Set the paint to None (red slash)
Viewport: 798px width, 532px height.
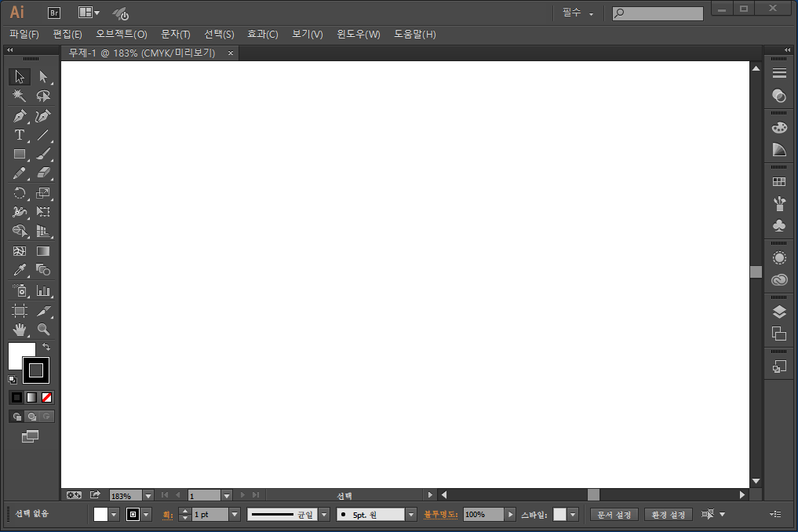click(47, 398)
